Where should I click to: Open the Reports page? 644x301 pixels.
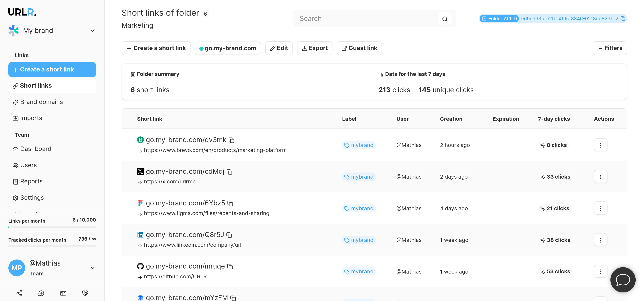tap(27, 182)
